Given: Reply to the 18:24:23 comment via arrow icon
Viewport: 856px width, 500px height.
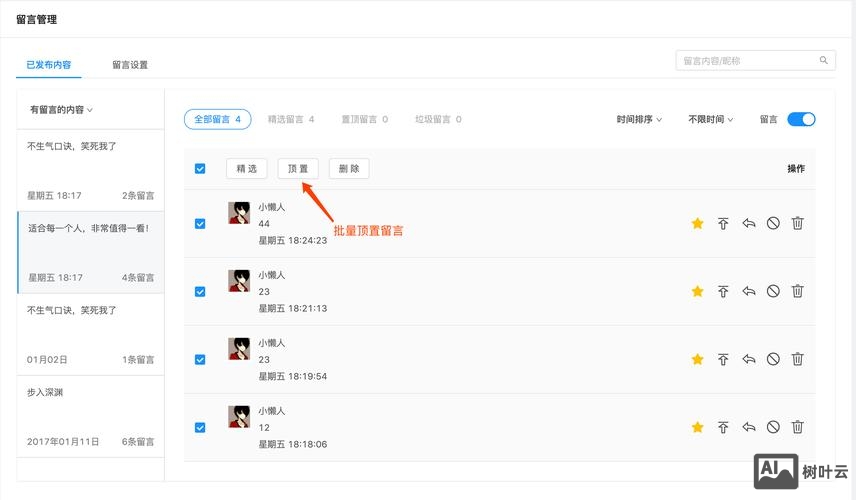Looking at the screenshot, I should point(748,223).
